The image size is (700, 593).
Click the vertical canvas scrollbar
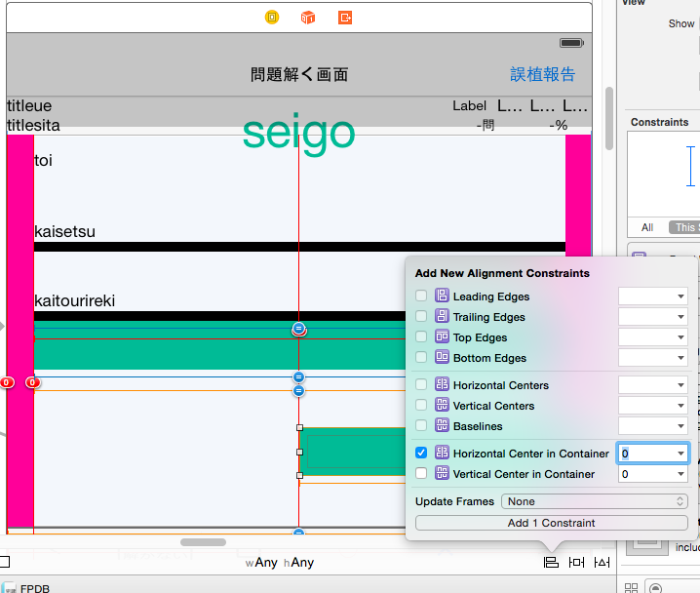tap(609, 119)
